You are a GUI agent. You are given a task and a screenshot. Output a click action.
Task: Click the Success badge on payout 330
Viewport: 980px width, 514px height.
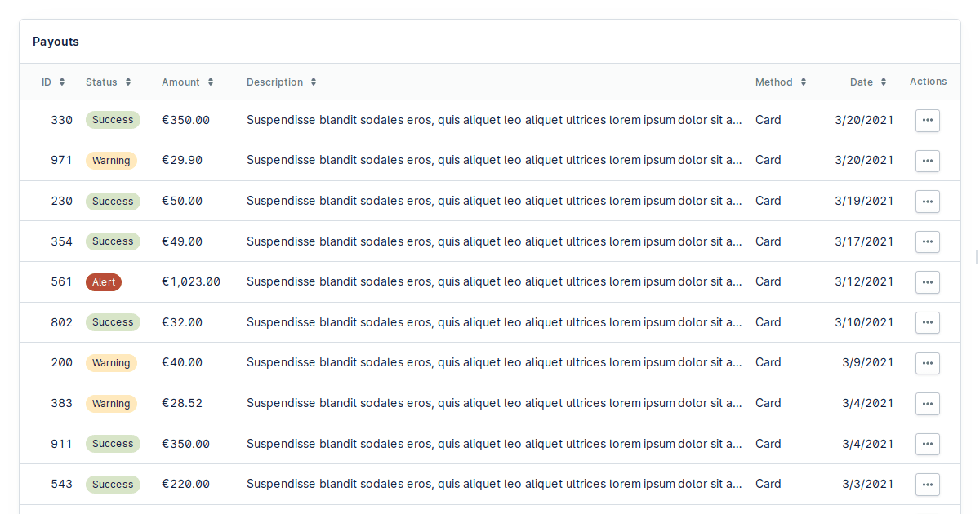coord(113,120)
